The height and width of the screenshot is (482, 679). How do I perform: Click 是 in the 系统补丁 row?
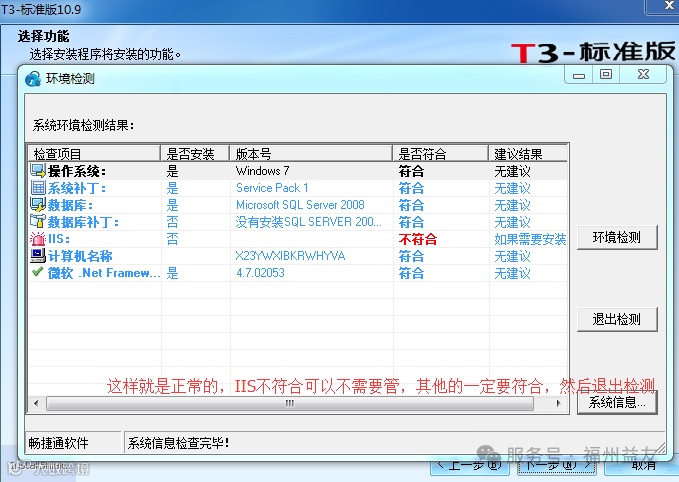172,188
